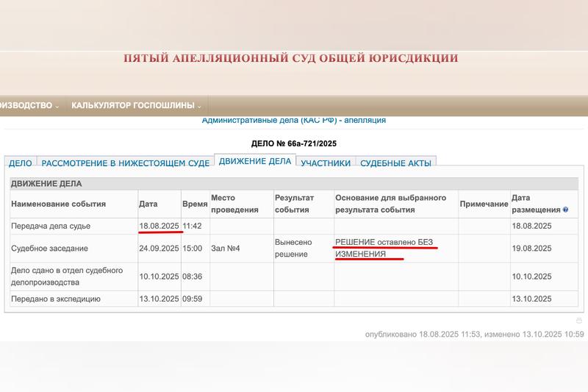588x392 pixels.
Task: Click the underlined date 18.08.2025
Action: pos(159,225)
